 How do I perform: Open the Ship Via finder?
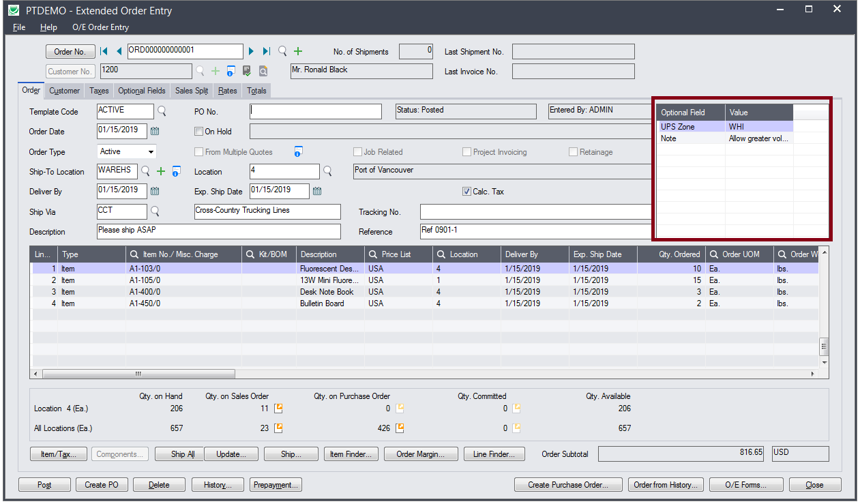click(x=155, y=211)
